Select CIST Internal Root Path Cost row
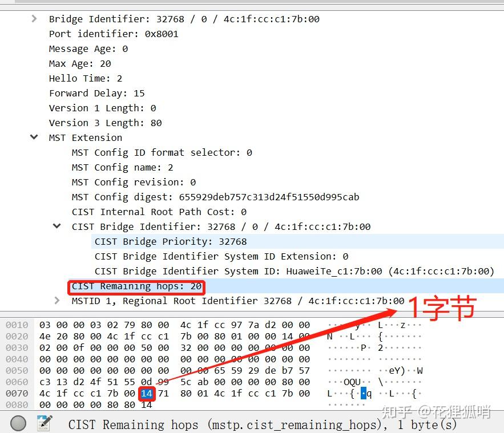This screenshot has width=504, height=433. (159, 212)
